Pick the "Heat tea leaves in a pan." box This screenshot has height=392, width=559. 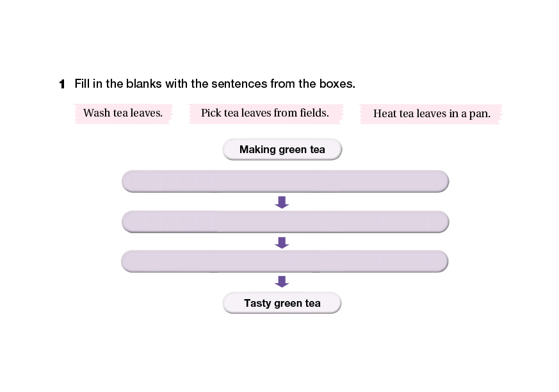431,114
